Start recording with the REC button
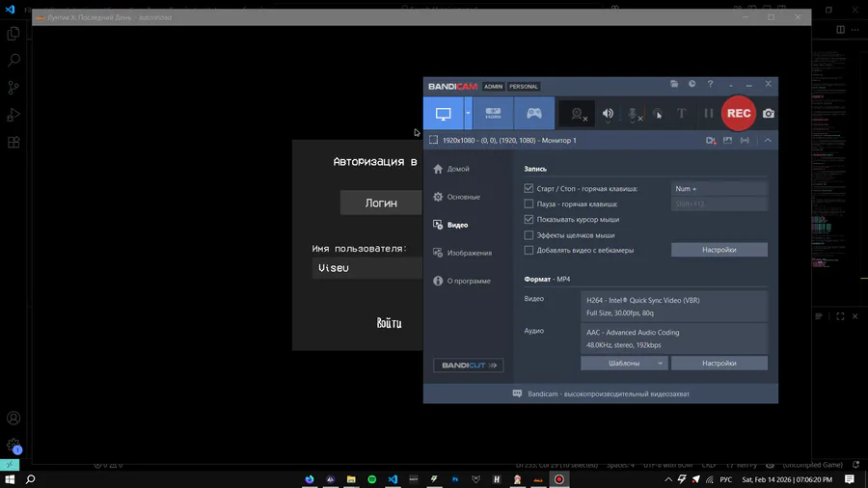868x488 pixels. [x=739, y=113]
